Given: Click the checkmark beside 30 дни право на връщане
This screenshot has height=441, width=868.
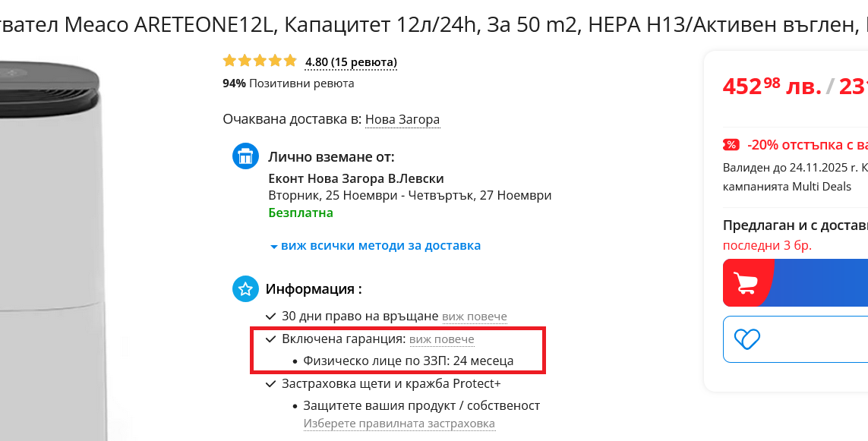Looking at the screenshot, I should pyautogui.click(x=271, y=316).
